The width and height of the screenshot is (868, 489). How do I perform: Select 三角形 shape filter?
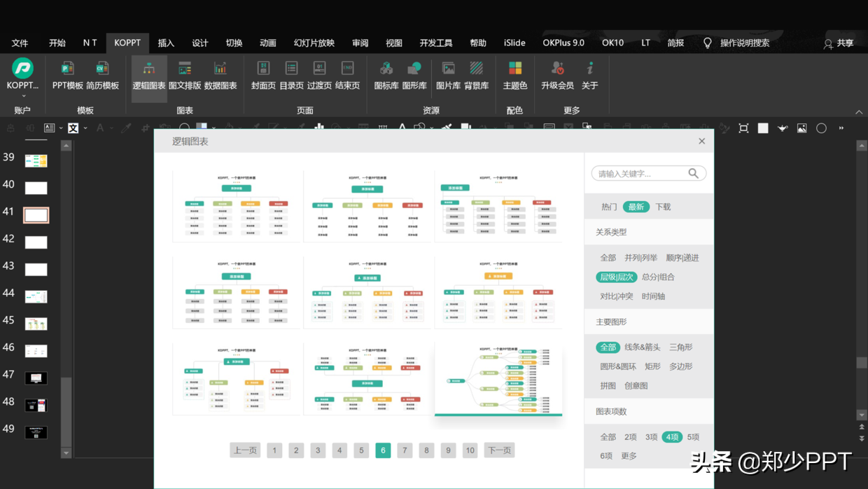tap(680, 347)
